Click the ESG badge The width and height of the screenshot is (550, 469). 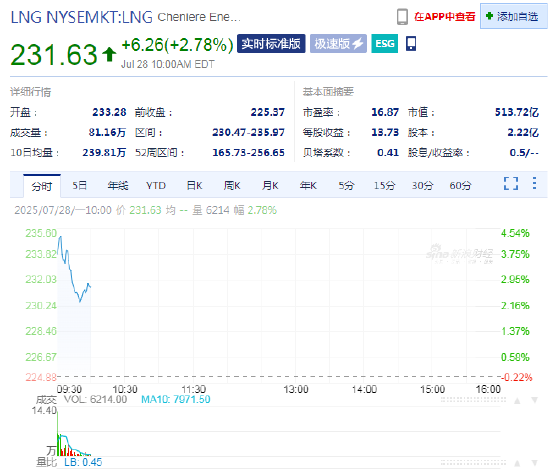click(x=384, y=44)
